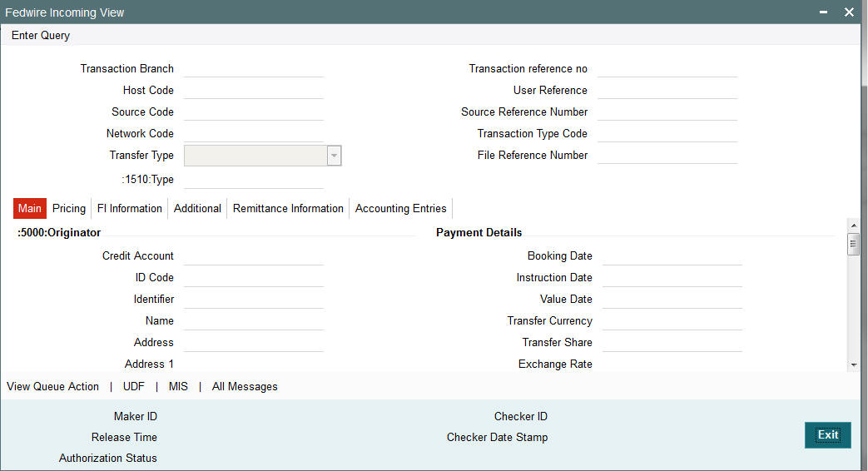
Task: Click the Address field
Action: pos(254,343)
